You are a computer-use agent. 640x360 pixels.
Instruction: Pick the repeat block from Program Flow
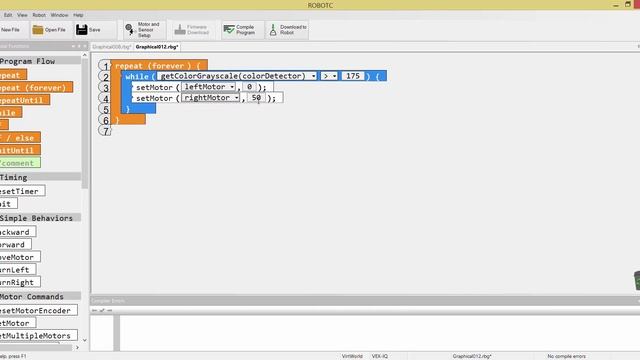[x=13, y=75]
